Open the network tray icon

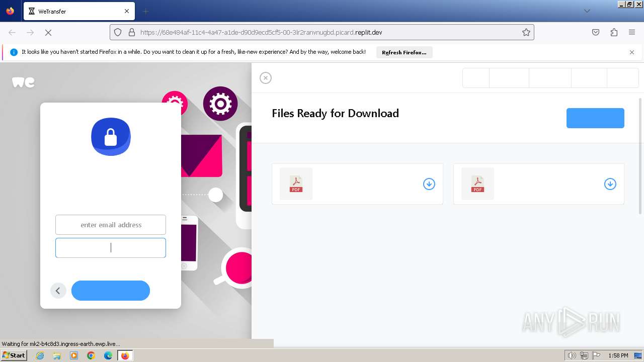[584, 355]
